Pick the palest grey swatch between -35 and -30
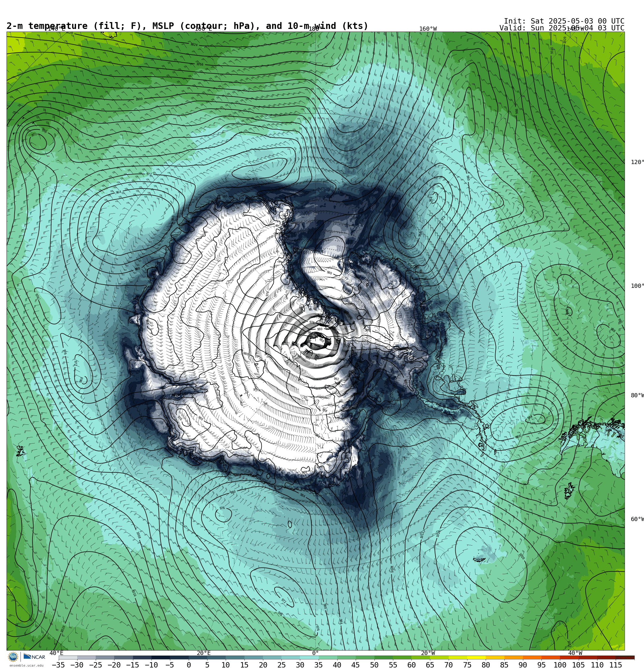The image size is (644, 669). coord(68,657)
